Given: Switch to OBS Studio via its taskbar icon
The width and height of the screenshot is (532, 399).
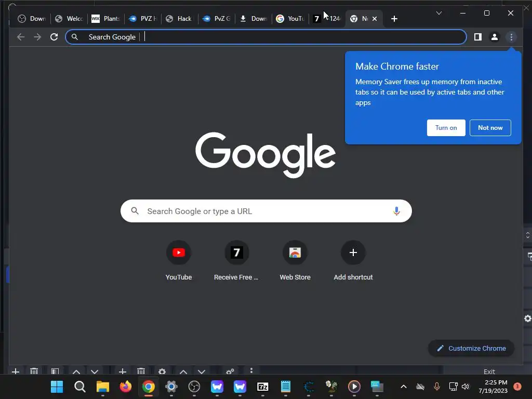Looking at the screenshot, I should point(194,387).
